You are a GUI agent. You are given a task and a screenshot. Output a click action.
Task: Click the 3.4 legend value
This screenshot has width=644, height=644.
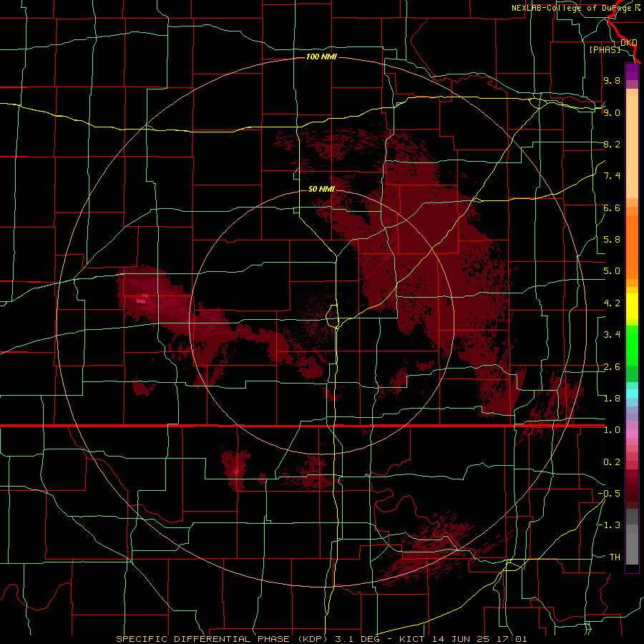point(612,335)
